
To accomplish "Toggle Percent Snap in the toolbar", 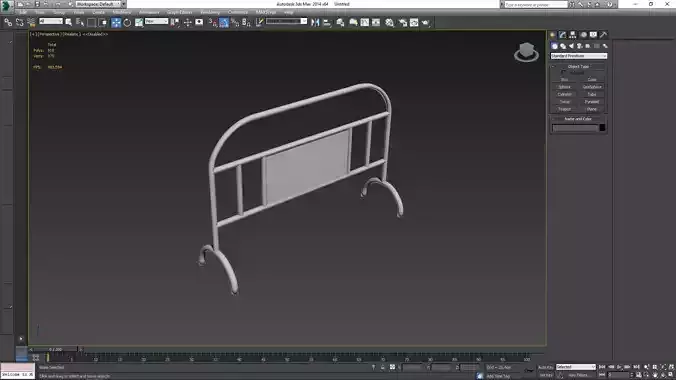I will coord(235,22).
